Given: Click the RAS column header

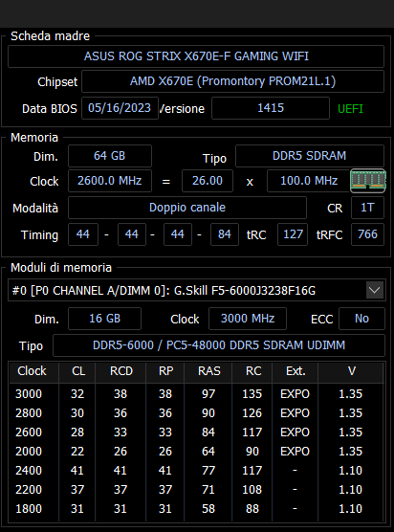Looking at the screenshot, I should (x=208, y=371).
